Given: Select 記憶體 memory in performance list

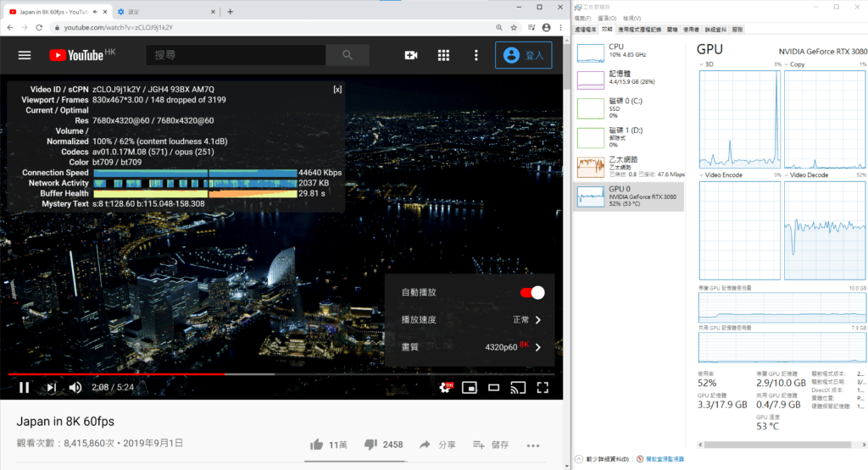Looking at the screenshot, I should [629, 79].
